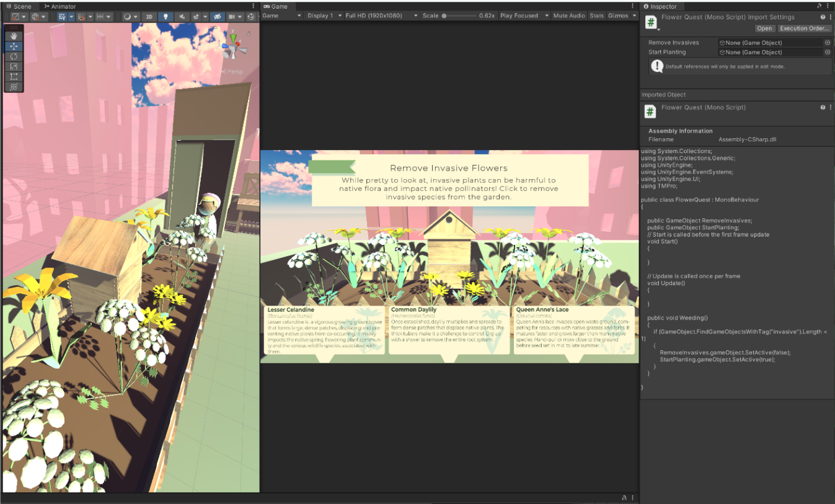Click the Gizmos button in Game view

point(618,15)
